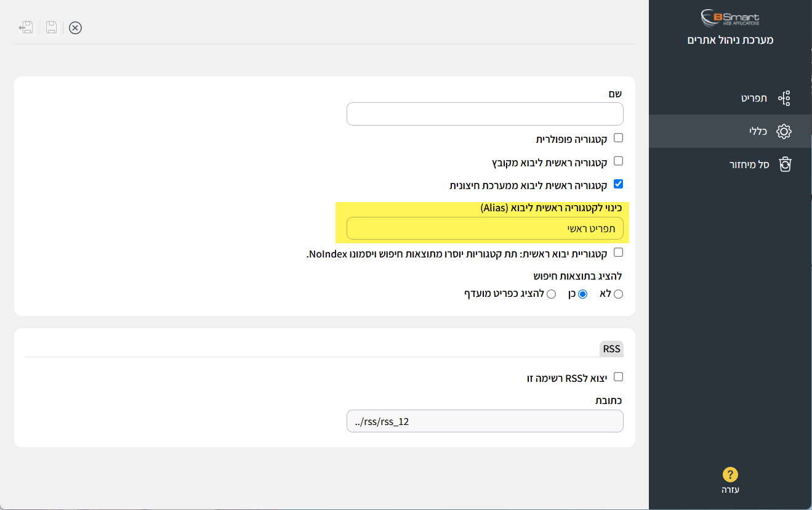Screen dimensions: 812x510
Task: Select the כללי gear icon in sidebar
Action: point(784,131)
